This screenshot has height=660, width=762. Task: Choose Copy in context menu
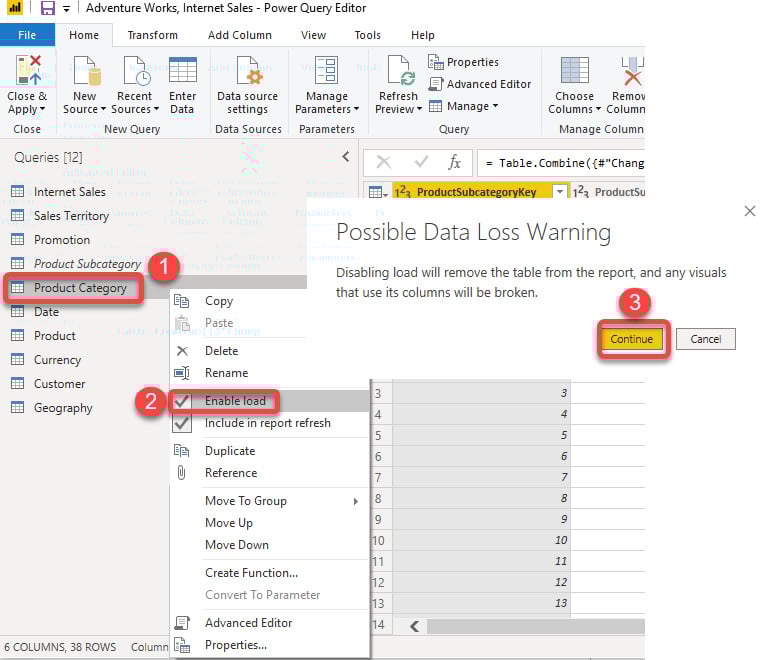(219, 301)
